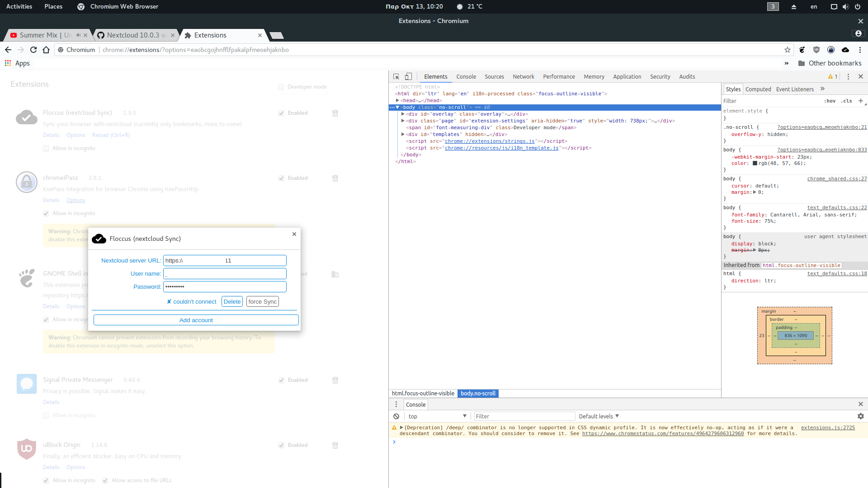Open console settings gear icon
This screenshot has width=868, height=488.
[860, 416]
